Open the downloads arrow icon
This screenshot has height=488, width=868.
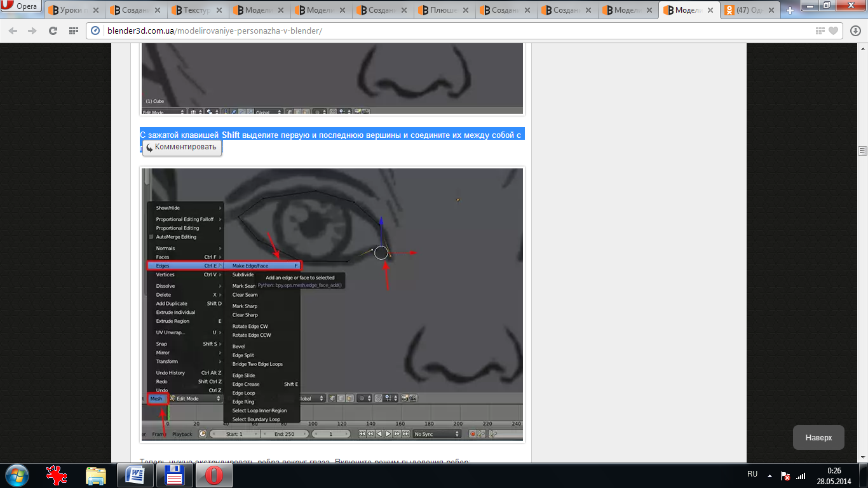click(855, 30)
